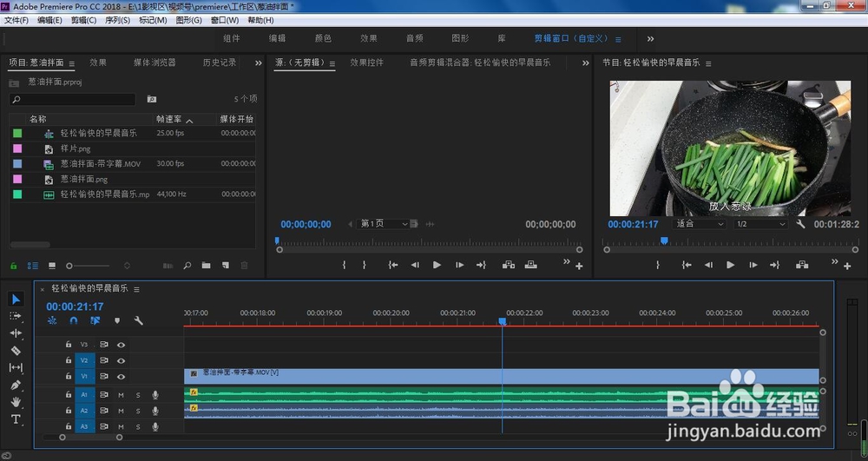The width and height of the screenshot is (868, 461).
Task: Switch to 颜色 workspace
Action: (323, 38)
